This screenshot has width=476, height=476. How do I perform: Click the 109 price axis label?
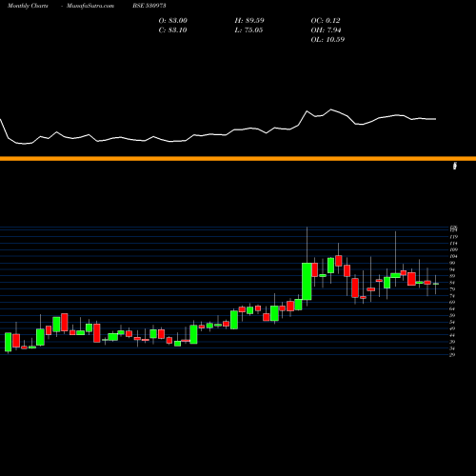(454, 249)
